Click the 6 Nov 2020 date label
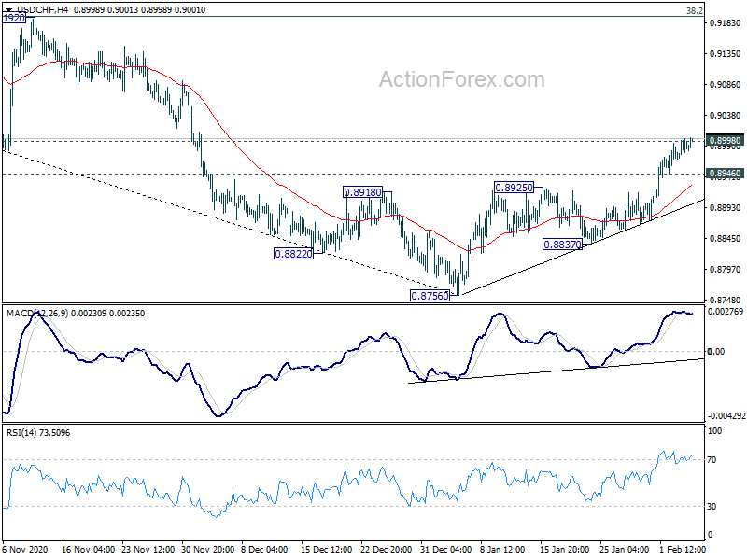The image size is (747, 560). [25, 549]
